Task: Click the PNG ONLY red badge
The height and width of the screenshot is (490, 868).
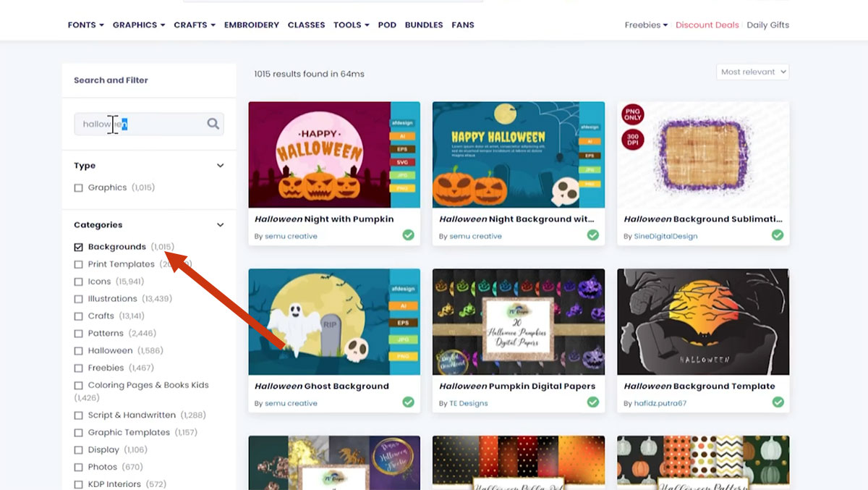Action: click(632, 114)
